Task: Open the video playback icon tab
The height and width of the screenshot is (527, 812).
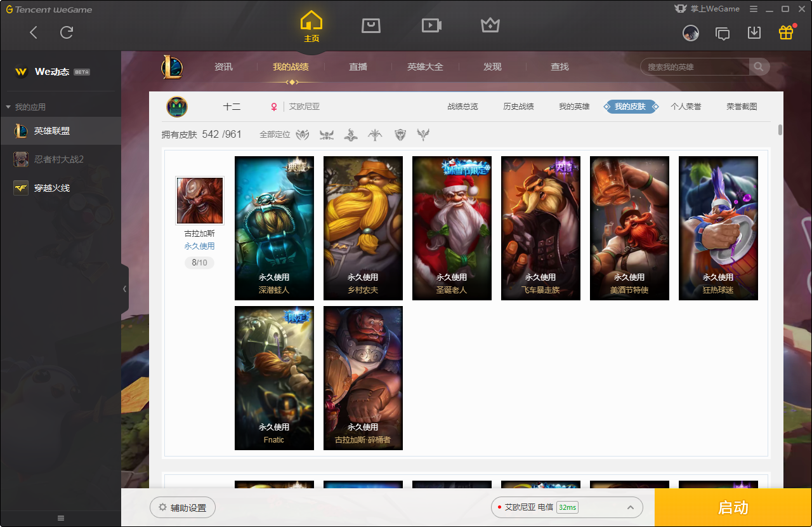Action: click(x=431, y=25)
